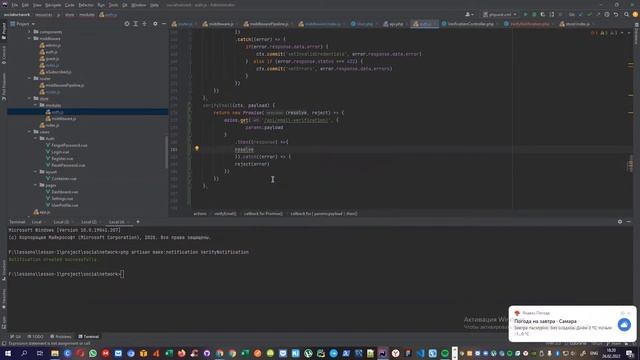This screenshot has width=640, height=360.
Task: Click Show Git history clock icon
Action: [x=607, y=14]
